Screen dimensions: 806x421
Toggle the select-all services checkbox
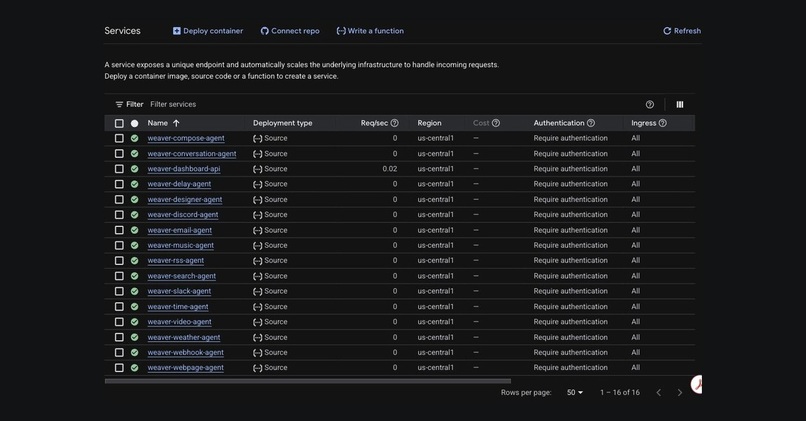(x=119, y=123)
